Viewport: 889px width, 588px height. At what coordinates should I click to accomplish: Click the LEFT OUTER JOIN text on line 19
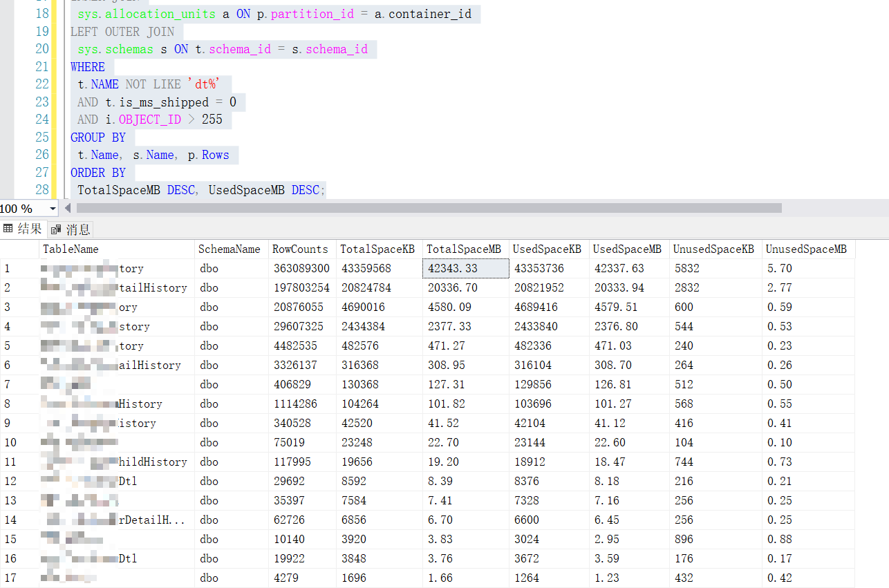[x=122, y=32]
